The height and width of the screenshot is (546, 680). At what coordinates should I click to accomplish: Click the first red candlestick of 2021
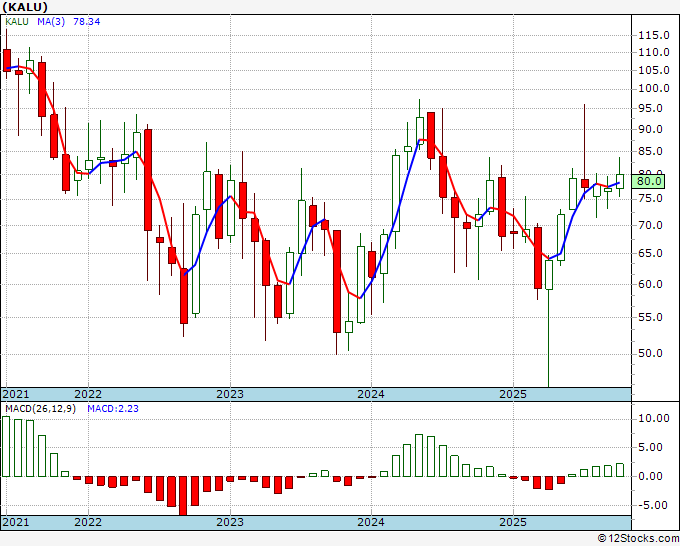(x=7, y=60)
